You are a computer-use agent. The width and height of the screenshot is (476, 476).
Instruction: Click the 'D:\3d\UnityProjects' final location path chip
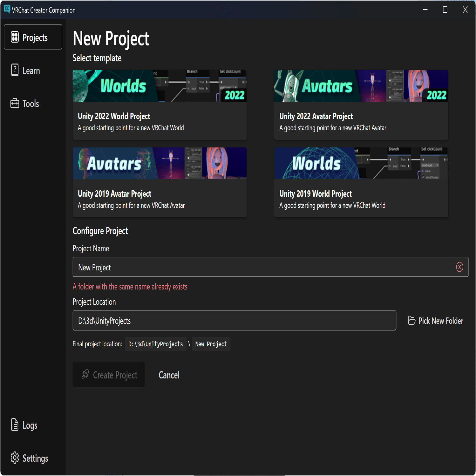pos(156,344)
